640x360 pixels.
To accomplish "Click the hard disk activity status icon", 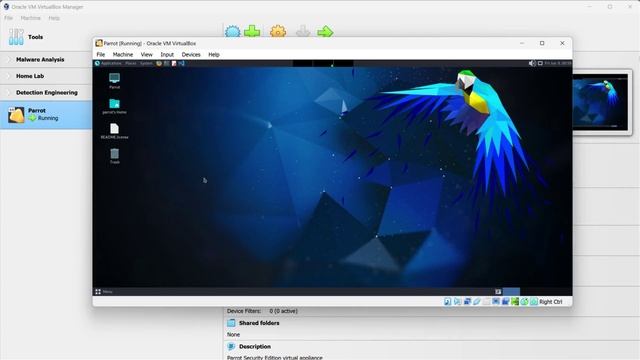I will pos(448,302).
